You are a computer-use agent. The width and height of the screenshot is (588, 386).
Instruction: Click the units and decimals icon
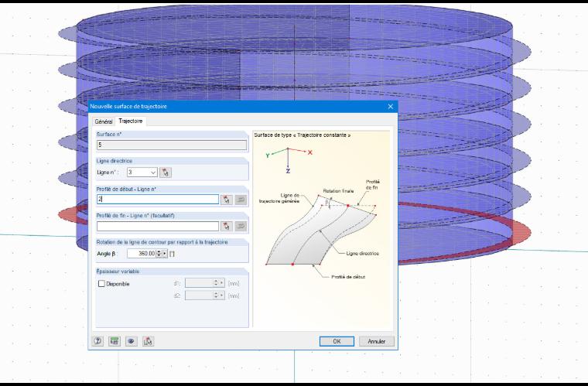115,341
